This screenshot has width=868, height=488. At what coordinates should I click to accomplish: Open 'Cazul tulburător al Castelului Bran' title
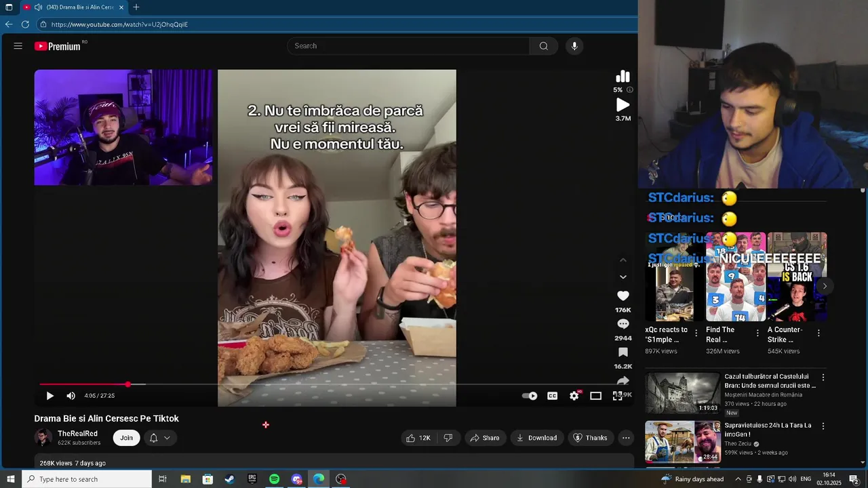(x=770, y=381)
